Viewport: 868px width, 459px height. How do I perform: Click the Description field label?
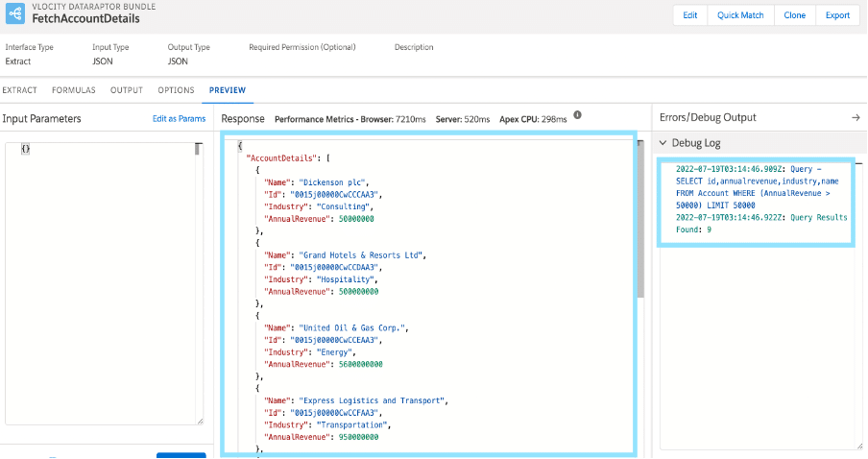tap(414, 47)
